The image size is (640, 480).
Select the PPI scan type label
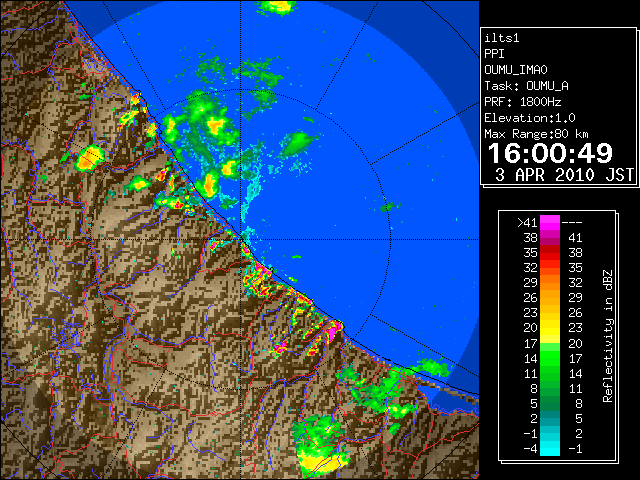[494, 54]
